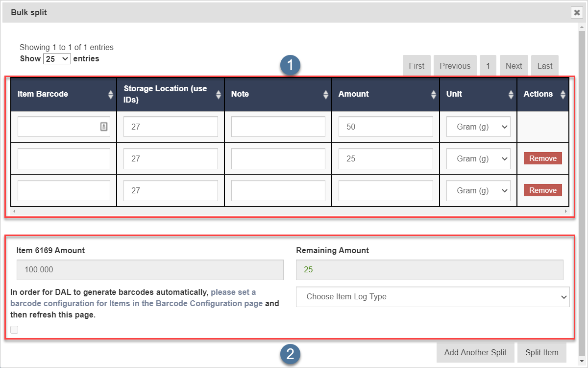Sort by Storage Location column arrows
588x368 pixels.
click(x=218, y=95)
